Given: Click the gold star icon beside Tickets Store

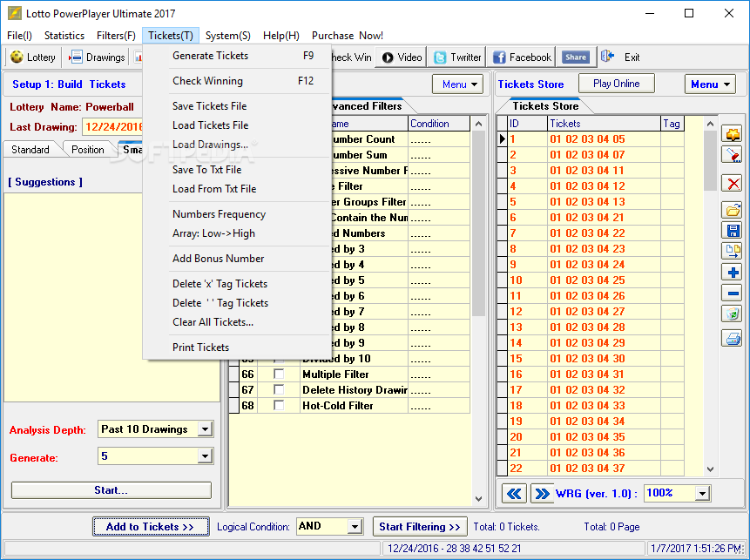Looking at the screenshot, I should click(x=733, y=134).
